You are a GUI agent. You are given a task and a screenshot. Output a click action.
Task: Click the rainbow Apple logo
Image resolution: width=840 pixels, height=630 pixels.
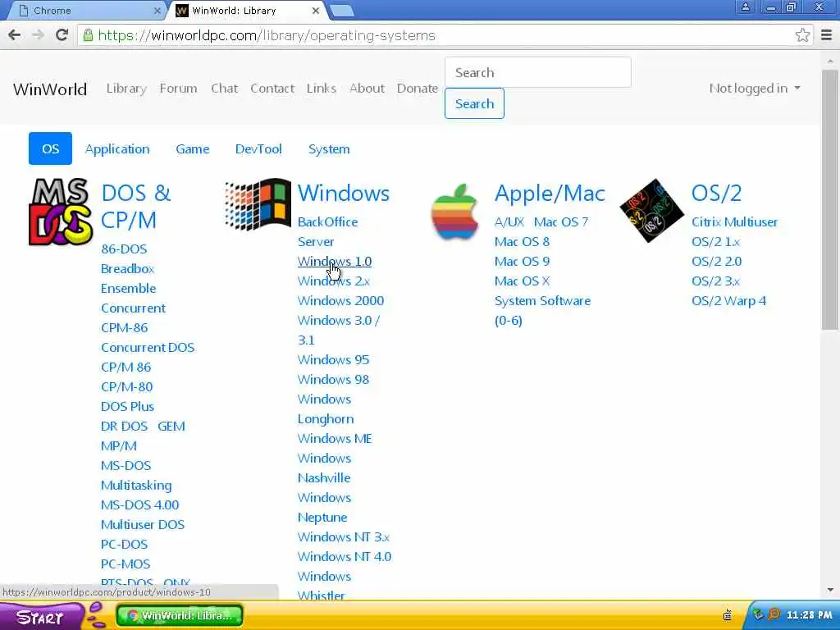pyautogui.click(x=454, y=211)
